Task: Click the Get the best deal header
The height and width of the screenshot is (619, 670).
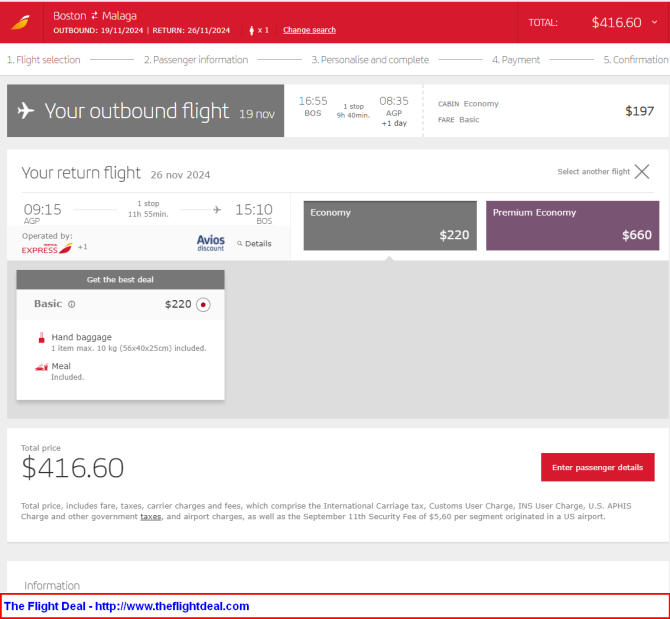Action: [x=120, y=280]
